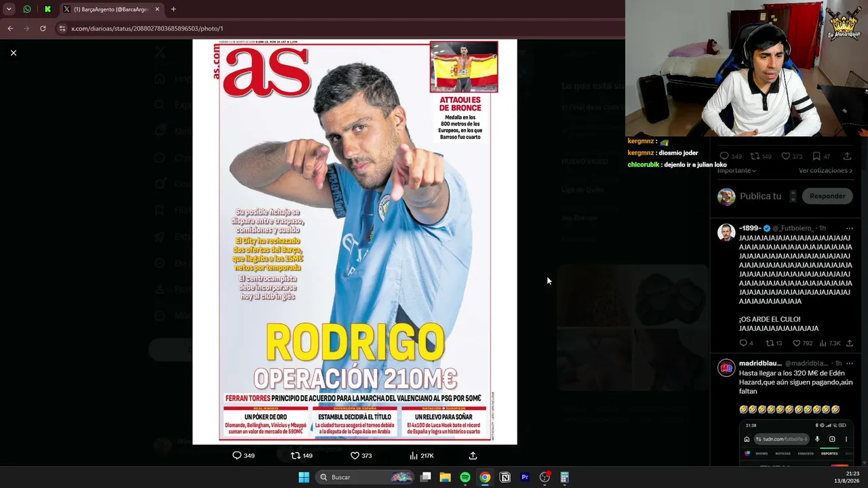Like the post in the side panel (373)
The height and width of the screenshot is (488, 868).
(791, 157)
